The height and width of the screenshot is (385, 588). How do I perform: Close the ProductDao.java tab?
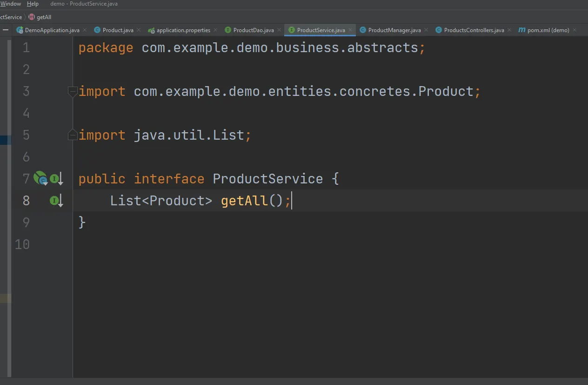(279, 30)
